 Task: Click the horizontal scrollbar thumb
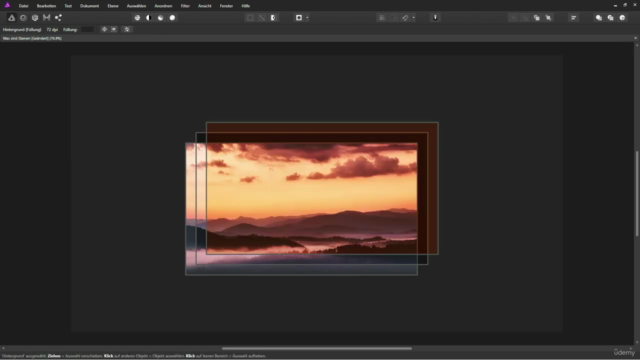tap(317, 348)
